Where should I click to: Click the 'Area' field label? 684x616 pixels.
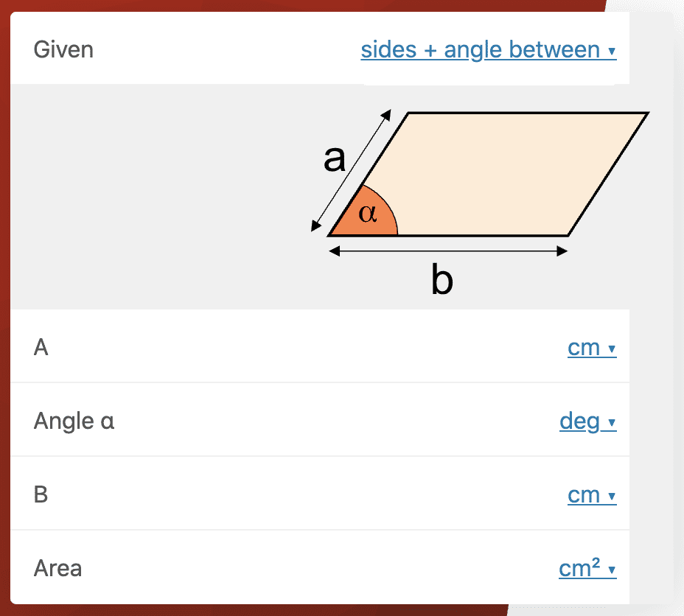click(x=57, y=568)
